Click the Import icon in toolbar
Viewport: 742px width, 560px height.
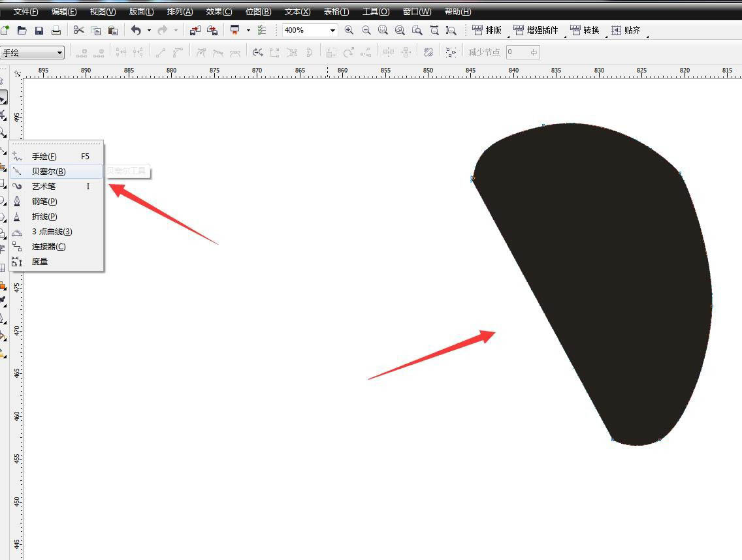point(195,31)
